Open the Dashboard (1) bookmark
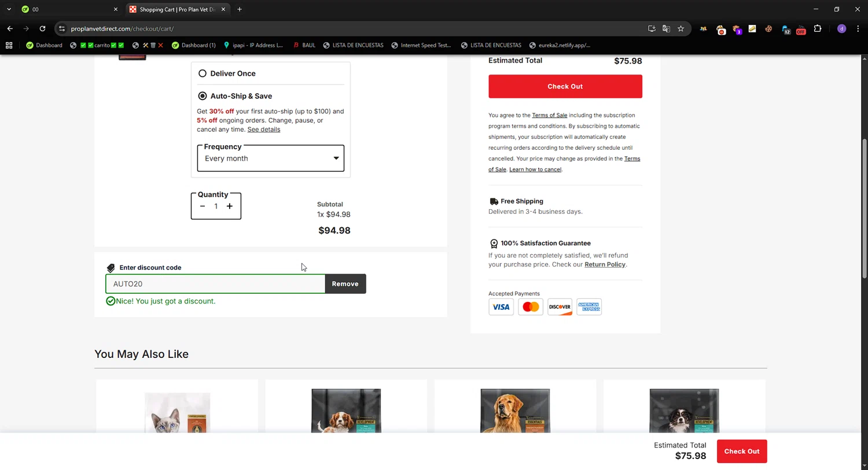The height and width of the screenshot is (470, 868). 194,45
